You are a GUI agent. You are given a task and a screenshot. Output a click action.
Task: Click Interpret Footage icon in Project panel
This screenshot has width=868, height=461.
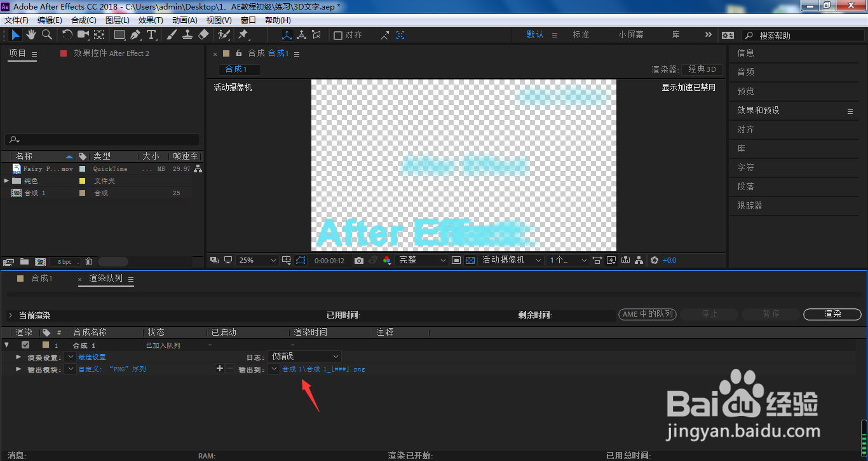click(x=8, y=261)
